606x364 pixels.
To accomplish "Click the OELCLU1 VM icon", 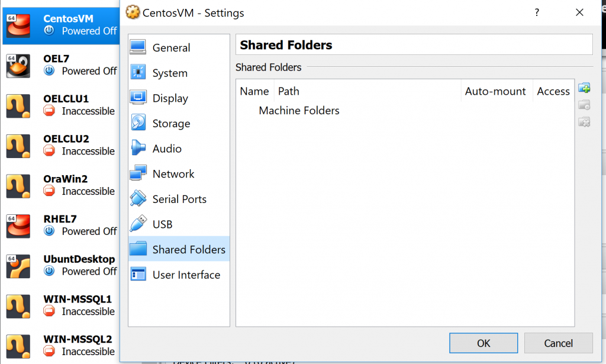I will click(18, 106).
